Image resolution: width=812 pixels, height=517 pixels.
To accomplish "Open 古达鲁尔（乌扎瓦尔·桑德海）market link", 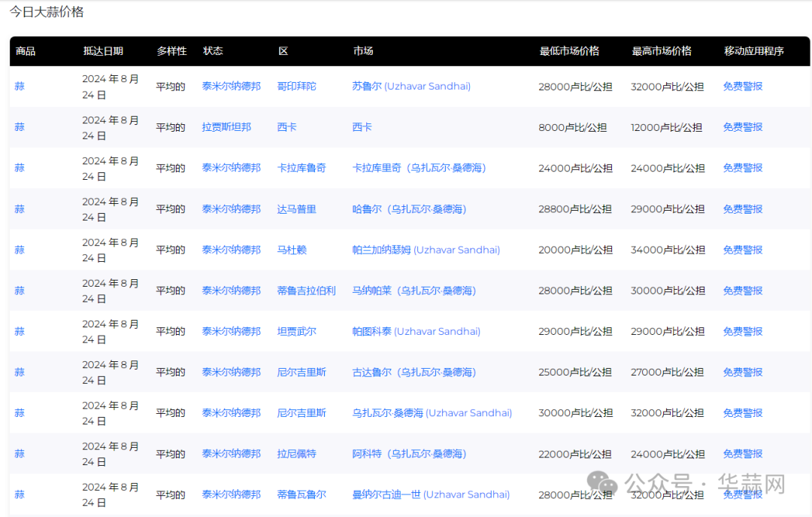I will (x=414, y=373).
